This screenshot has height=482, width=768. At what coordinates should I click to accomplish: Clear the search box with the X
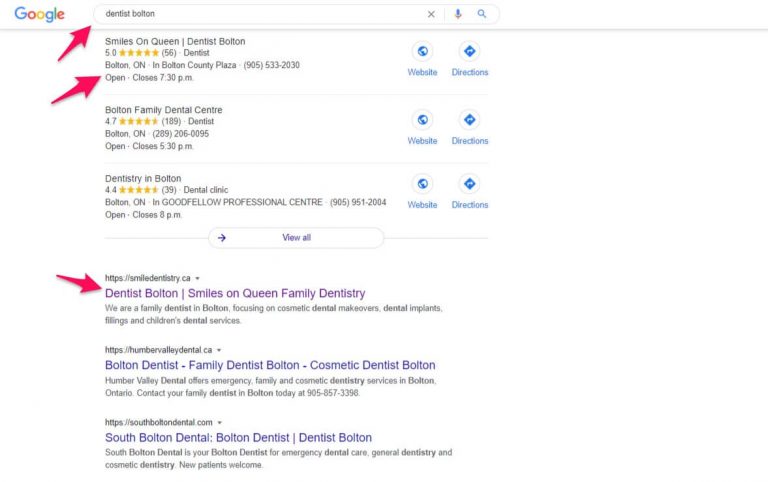pyautogui.click(x=431, y=14)
